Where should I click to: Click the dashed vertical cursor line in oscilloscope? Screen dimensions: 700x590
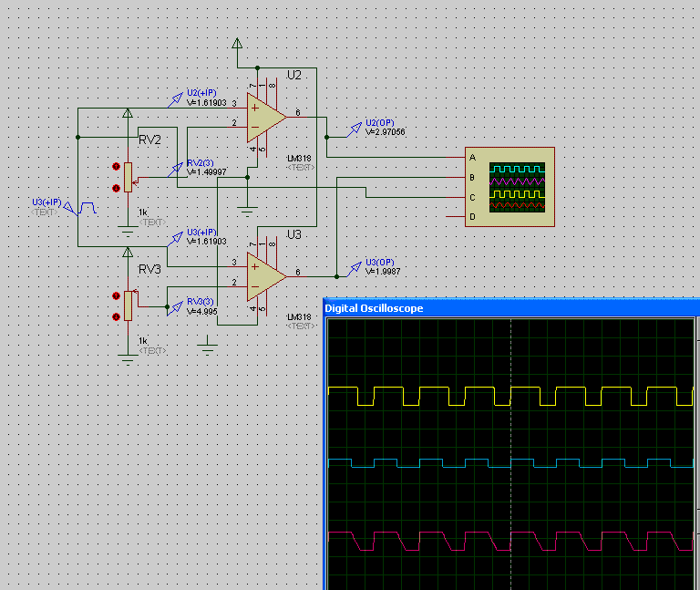click(511, 454)
